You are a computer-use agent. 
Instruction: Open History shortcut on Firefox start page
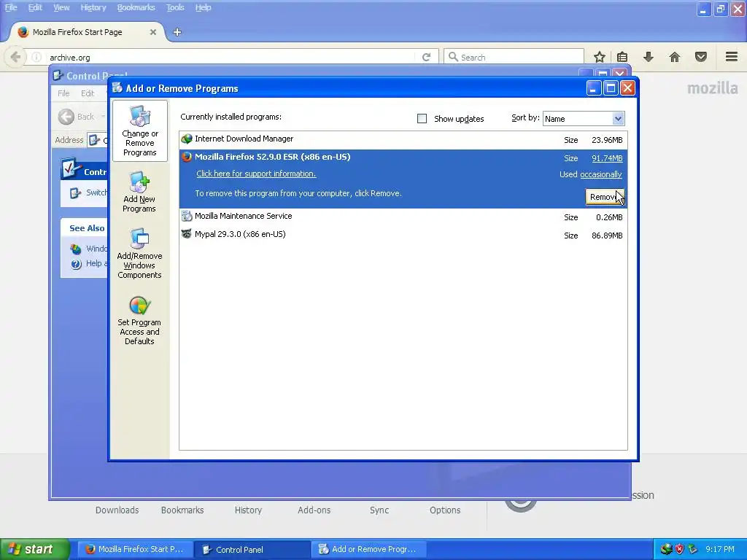pyautogui.click(x=248, y=510)
